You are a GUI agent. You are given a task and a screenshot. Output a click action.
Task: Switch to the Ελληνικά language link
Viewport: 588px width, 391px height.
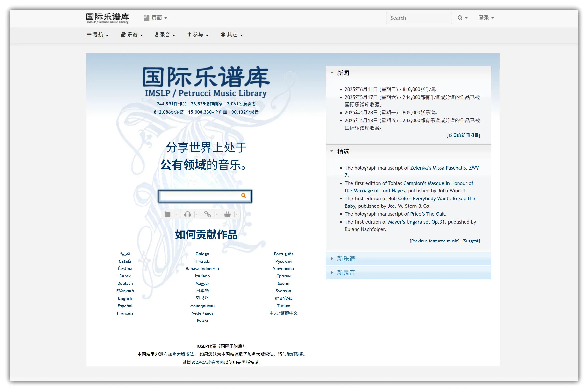(x=125, y=291)
